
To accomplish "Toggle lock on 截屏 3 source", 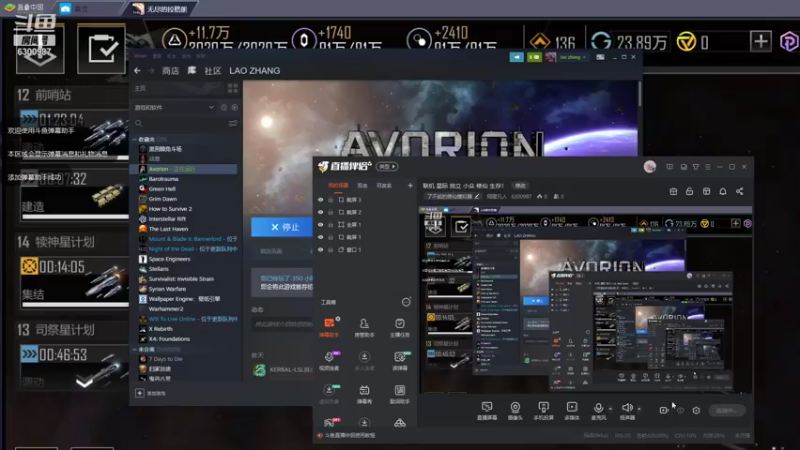I will click(331, 199).
